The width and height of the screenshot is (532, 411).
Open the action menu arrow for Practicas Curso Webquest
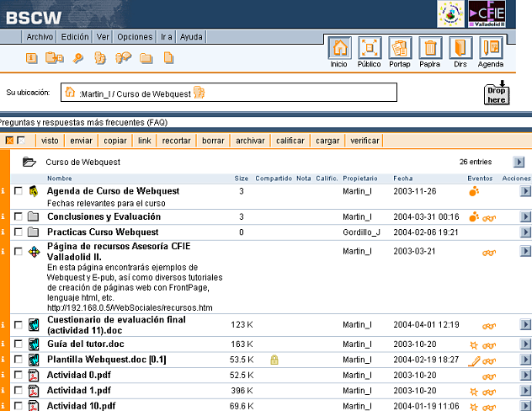click(525, 232)
